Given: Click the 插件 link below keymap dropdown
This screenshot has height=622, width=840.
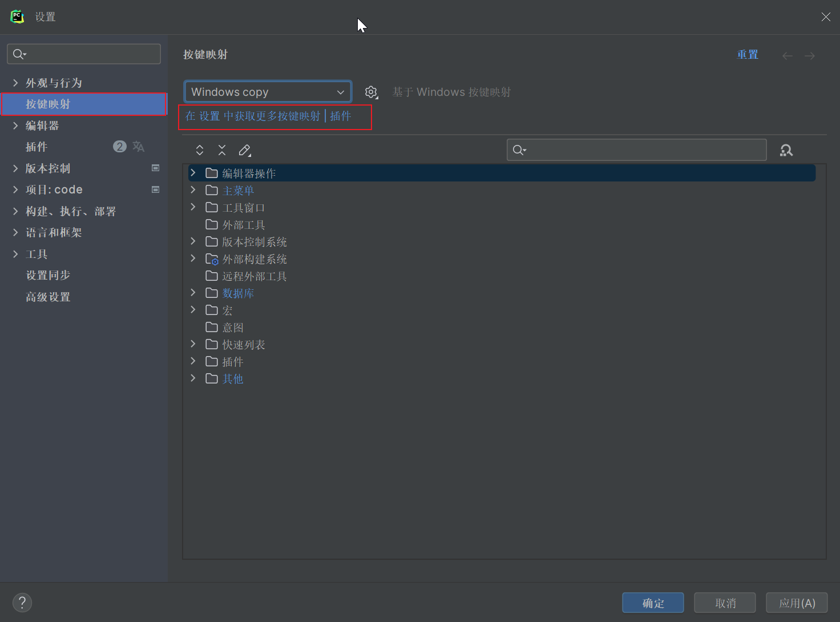Looking at the screenshot, I should tap(341, 116).
